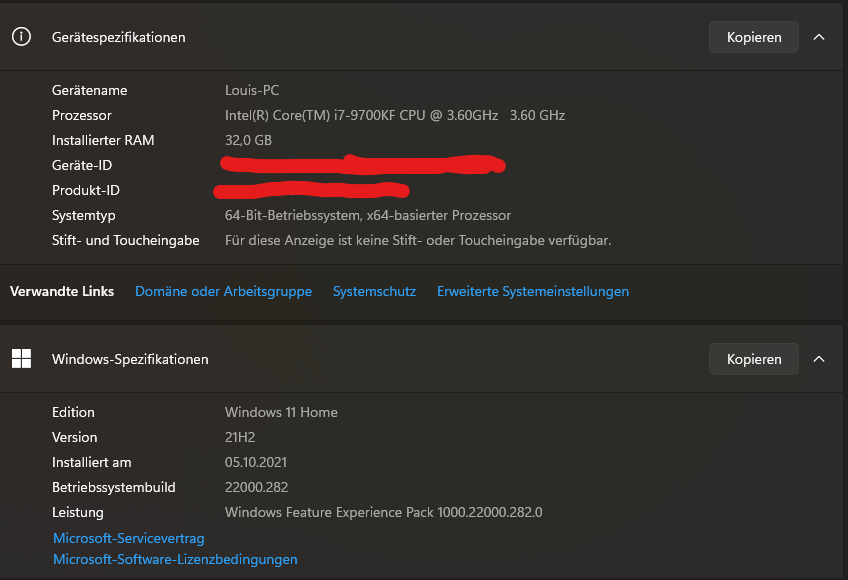The width and height of the screenshot is (848, 580).
Task: Open the Microsoft-Software-Lizenzbedingungen link
Action: tap(175, 559)
